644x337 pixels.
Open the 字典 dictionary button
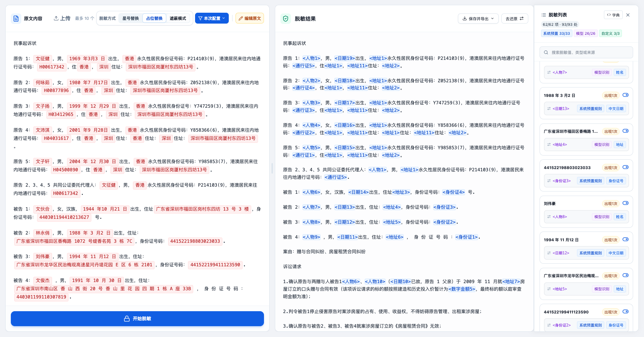pyautogui.click(x=613, y=15)
